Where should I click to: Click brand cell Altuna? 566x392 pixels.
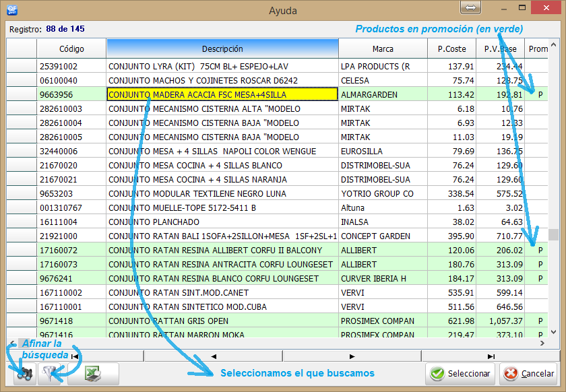pyautogui.click(x=383, y=207)
